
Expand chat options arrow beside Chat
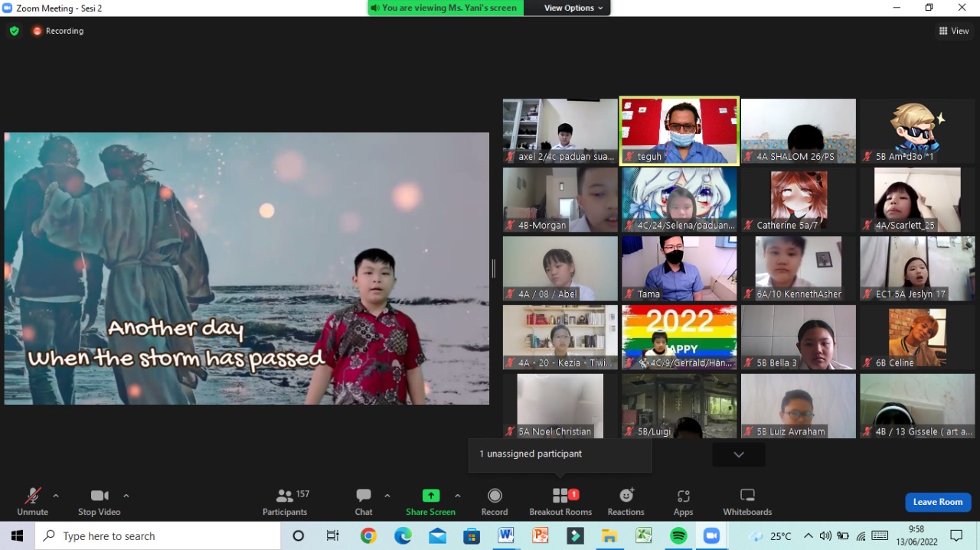pyautogui.click(x=387, y=496)
